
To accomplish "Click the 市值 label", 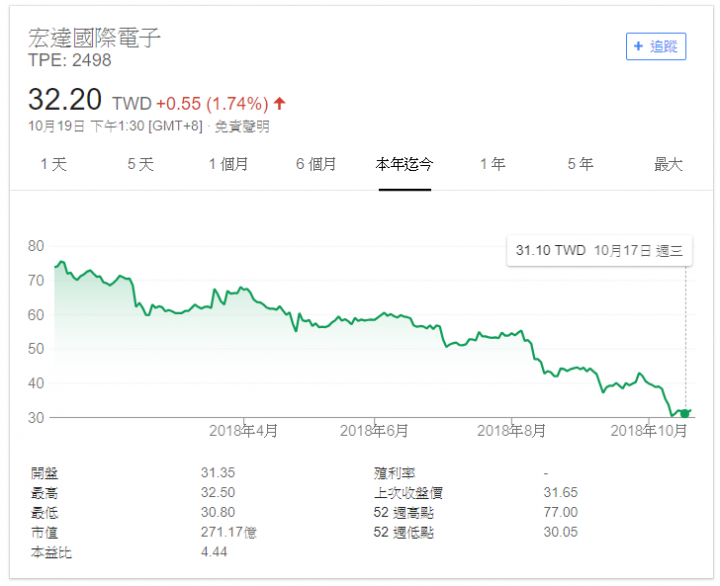I will click(x=45, y=533).
